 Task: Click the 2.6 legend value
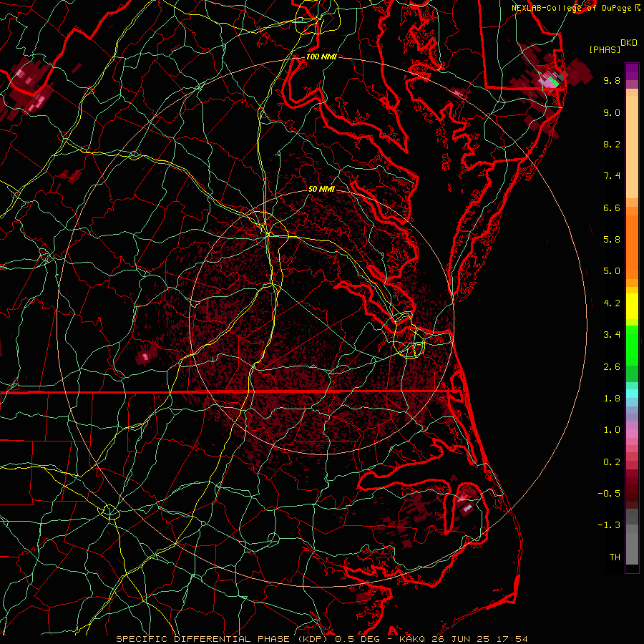[612, 367]
